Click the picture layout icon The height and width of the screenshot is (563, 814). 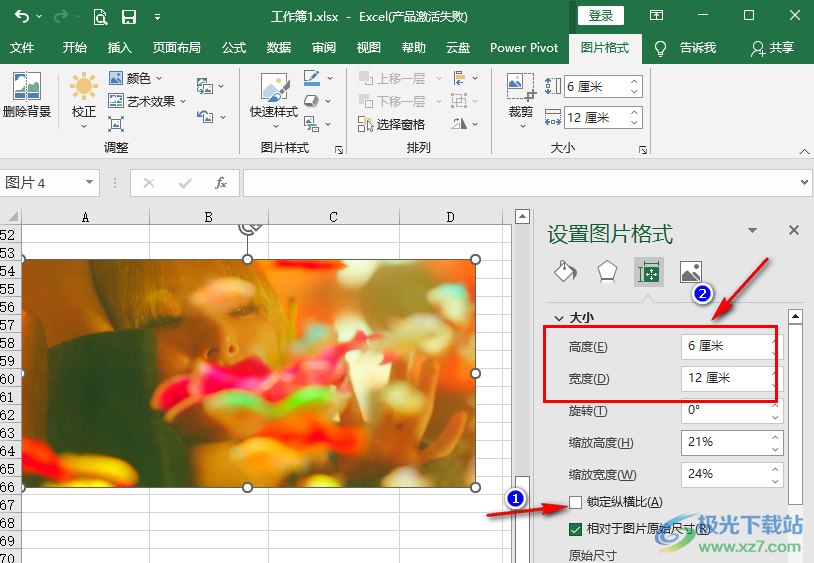[311, 124]
